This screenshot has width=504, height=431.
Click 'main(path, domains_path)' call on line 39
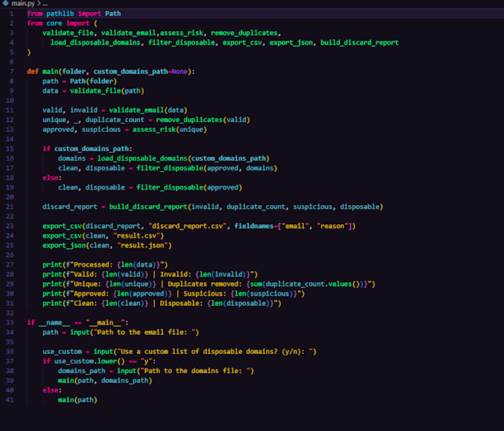coord(105,381)
